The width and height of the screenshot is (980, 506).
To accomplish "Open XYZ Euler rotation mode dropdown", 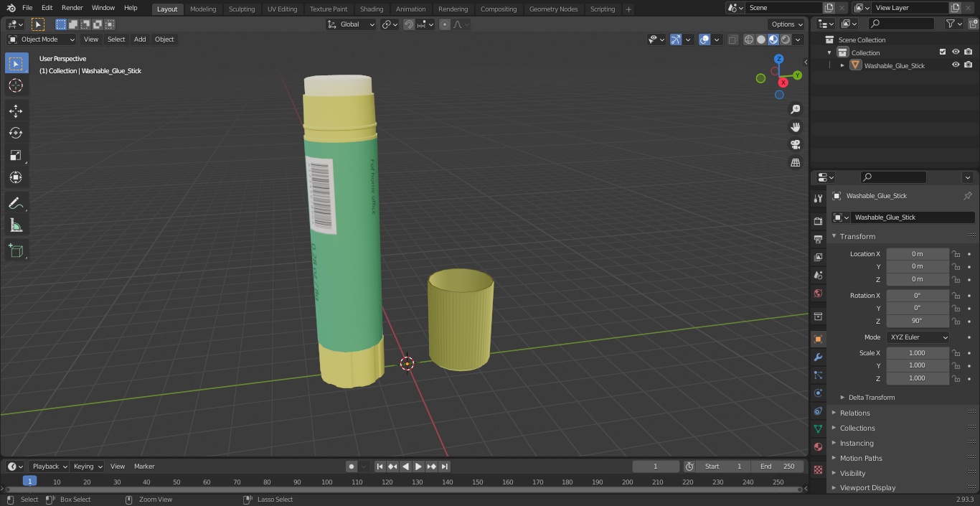I will click(x=918, y=337).
